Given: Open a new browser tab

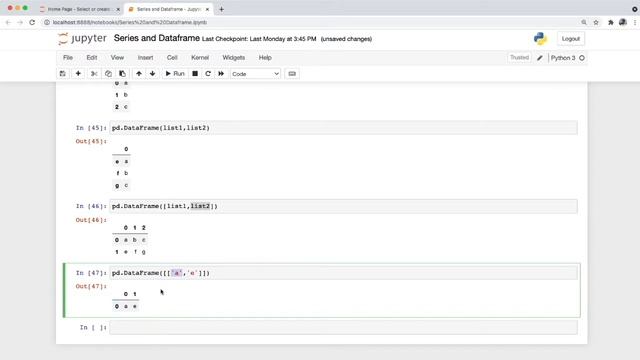Looking at the screenshot, I should tap(221, 9).
